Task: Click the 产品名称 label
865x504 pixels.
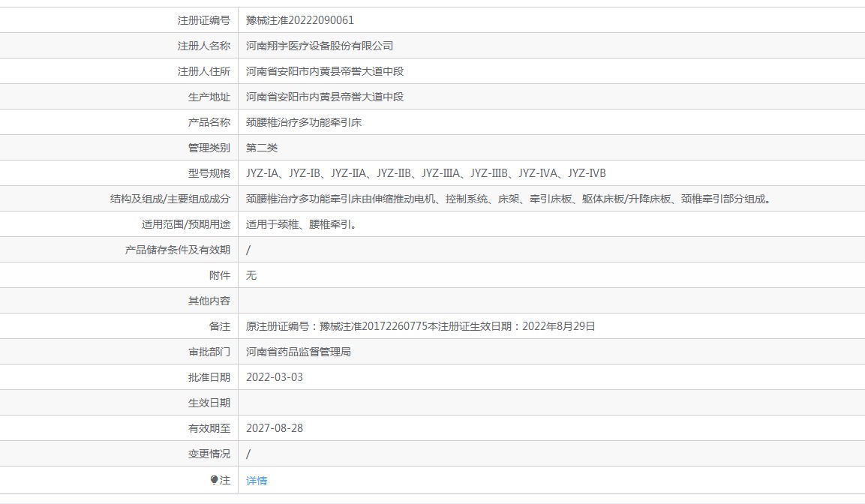Action: pos(209,122)
